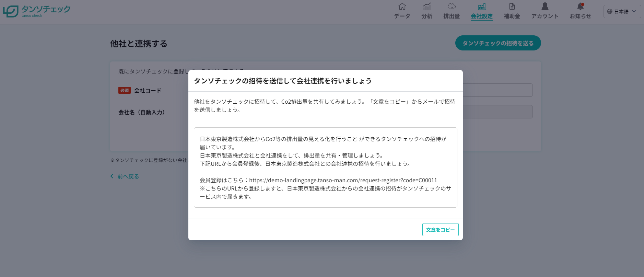Click the dialog description starting 他社をタンソチェックに招待して
This screenshot has height=277, width=644.
coord(325,106)
